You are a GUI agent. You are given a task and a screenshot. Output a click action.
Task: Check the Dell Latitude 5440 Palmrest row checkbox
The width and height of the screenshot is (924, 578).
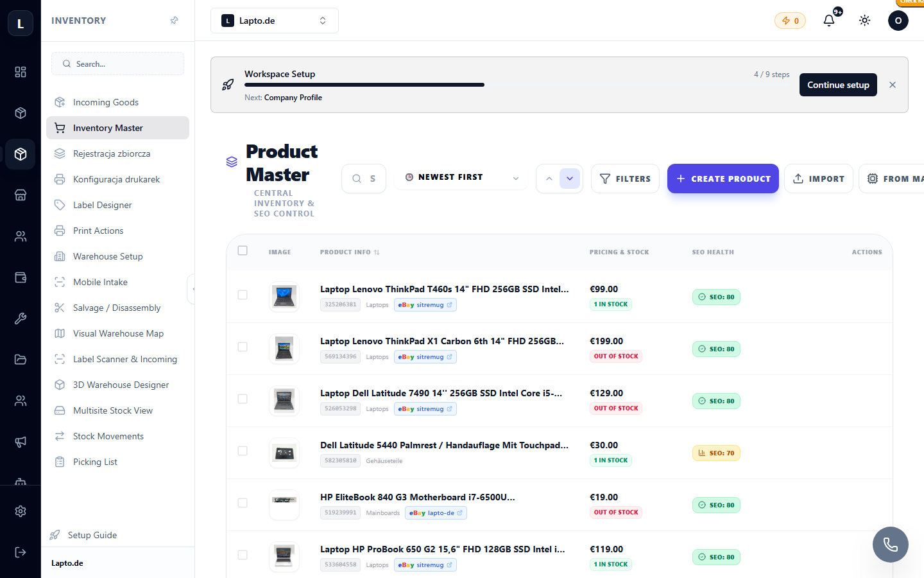point(243,451)
